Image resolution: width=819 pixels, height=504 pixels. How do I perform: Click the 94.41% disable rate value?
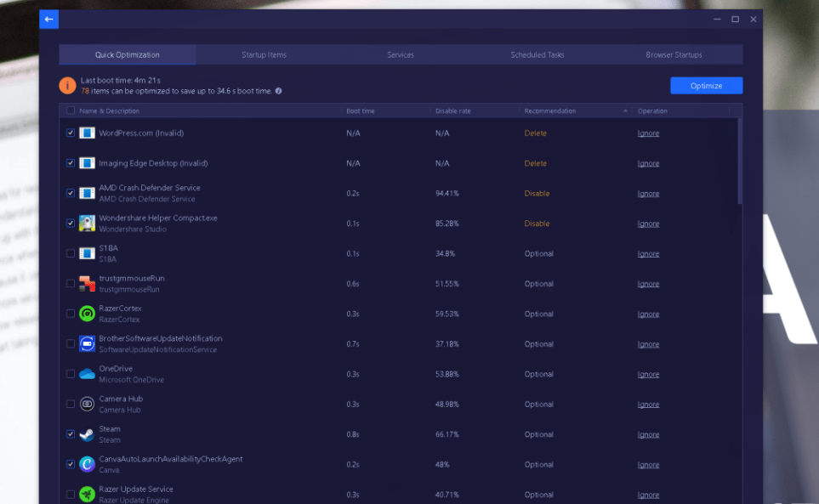(x=447, y=193)
